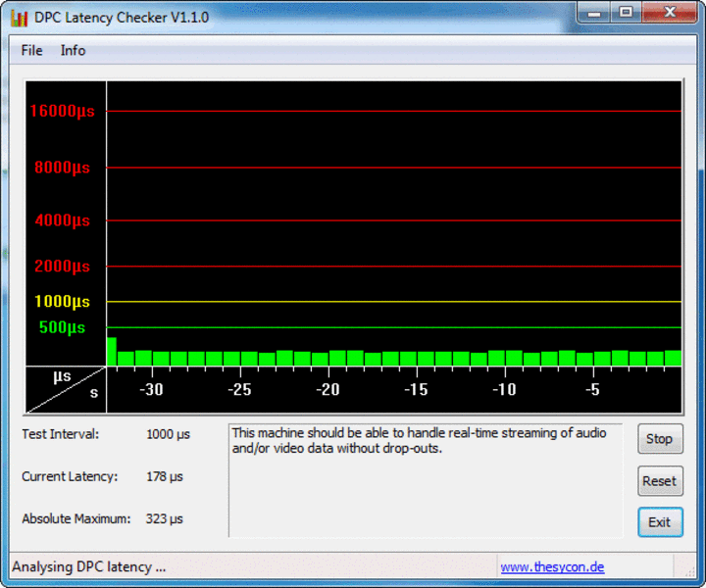The height and width of the screenshot is (588, 706).
Task: Click the -10 seconds axis tick label
Action: tap(504, 390)
